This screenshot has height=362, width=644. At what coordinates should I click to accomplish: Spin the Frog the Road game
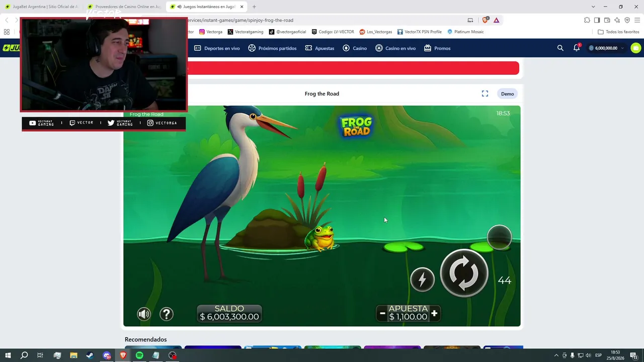click(x=464, y=273)
